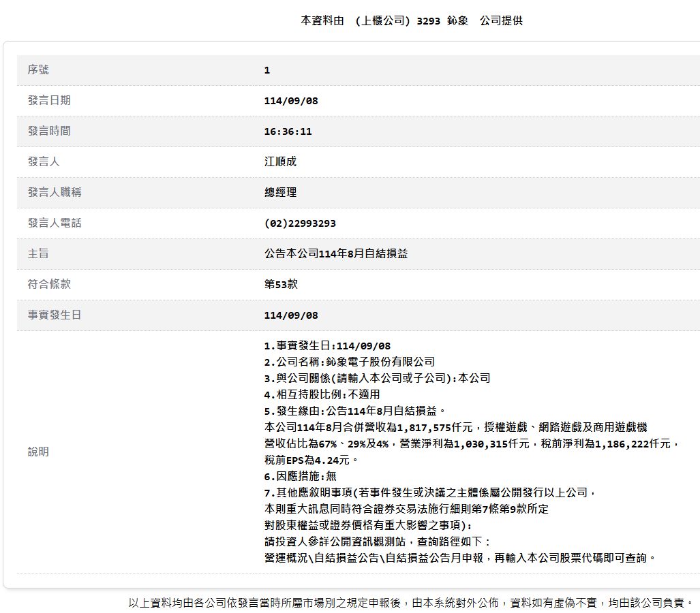The width and height of the screenshot is (700, 613).
Task: Click the 主旨 text about 8月自結損益
Action: [336, 253]
